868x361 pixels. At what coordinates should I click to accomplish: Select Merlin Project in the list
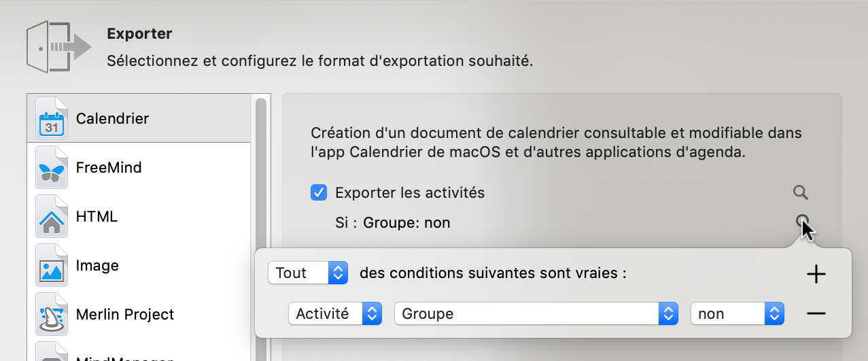125,314
